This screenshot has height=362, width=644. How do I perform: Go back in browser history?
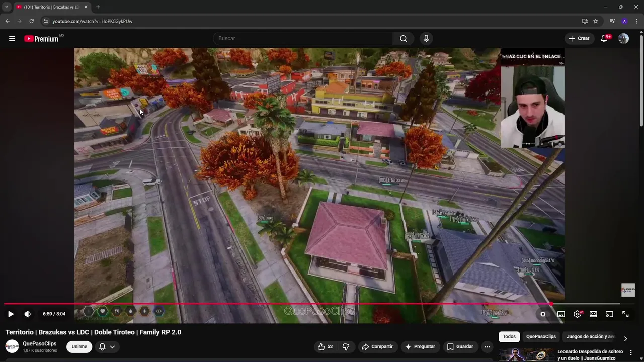click(x=7, y=21)
